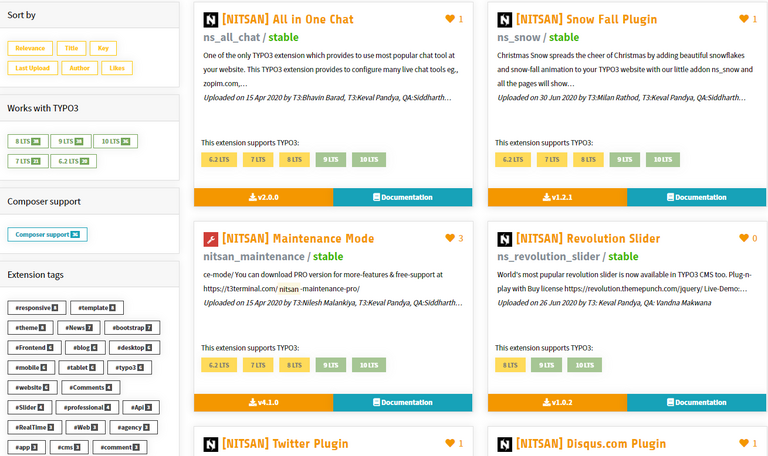768x456 pixels.
Task: Click the Maintenance Mode wrench extension icon
Action: [210, 239]
